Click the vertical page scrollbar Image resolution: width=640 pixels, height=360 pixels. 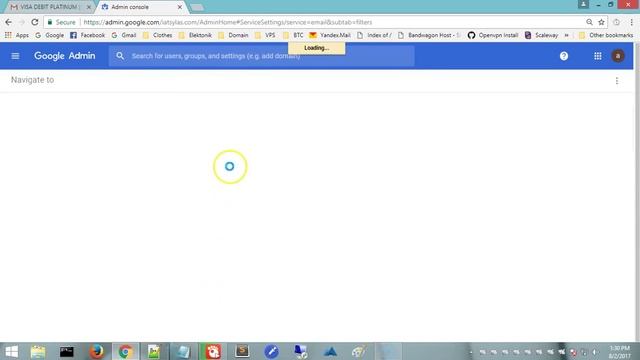click(x=637, y=191)
